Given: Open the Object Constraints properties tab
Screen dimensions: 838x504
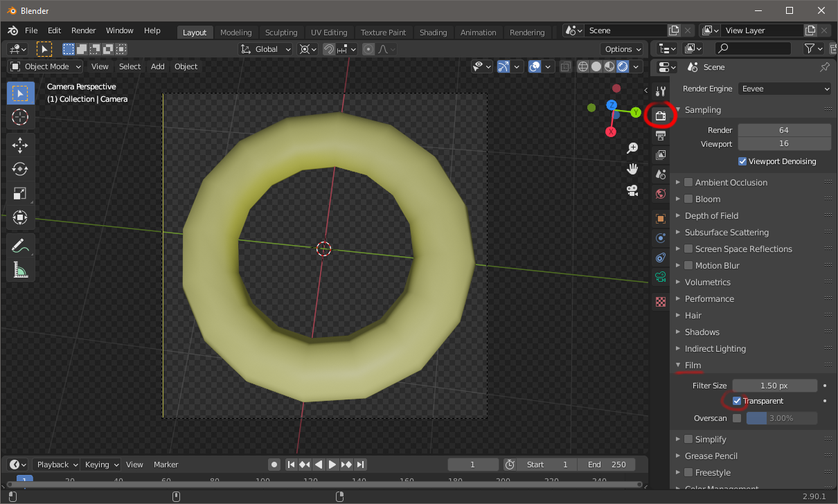Looking at the screenshot, I should click(x=661, y=258).
